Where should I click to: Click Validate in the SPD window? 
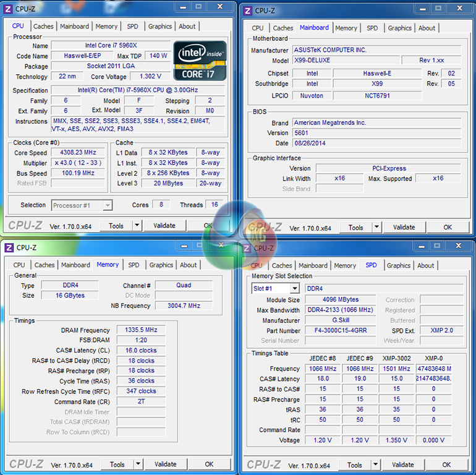402,464
